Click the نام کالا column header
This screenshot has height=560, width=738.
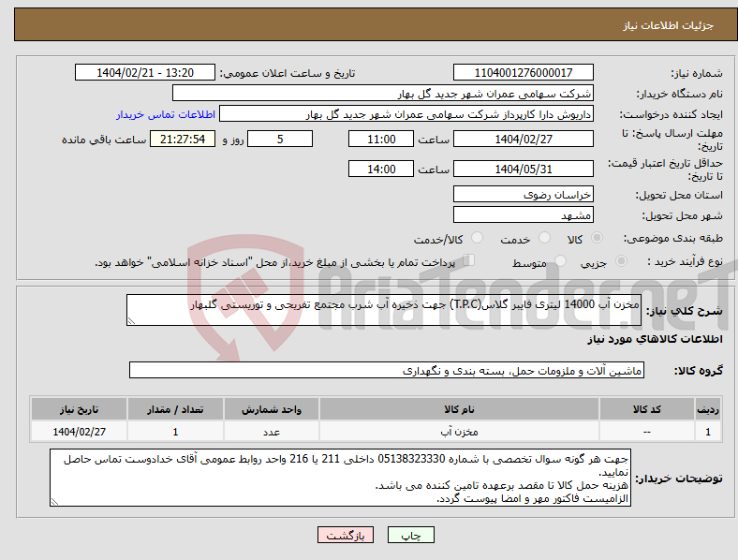coord(459,409)
